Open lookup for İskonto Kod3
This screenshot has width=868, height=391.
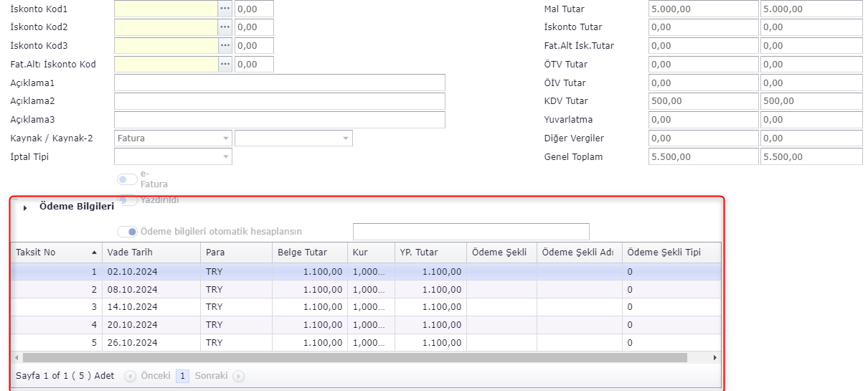pyautogui.click(x=225, y=46)
